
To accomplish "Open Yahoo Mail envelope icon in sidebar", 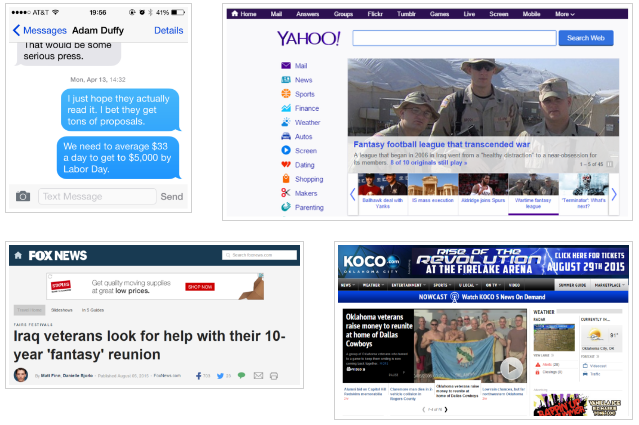I will tap(286, 66).
